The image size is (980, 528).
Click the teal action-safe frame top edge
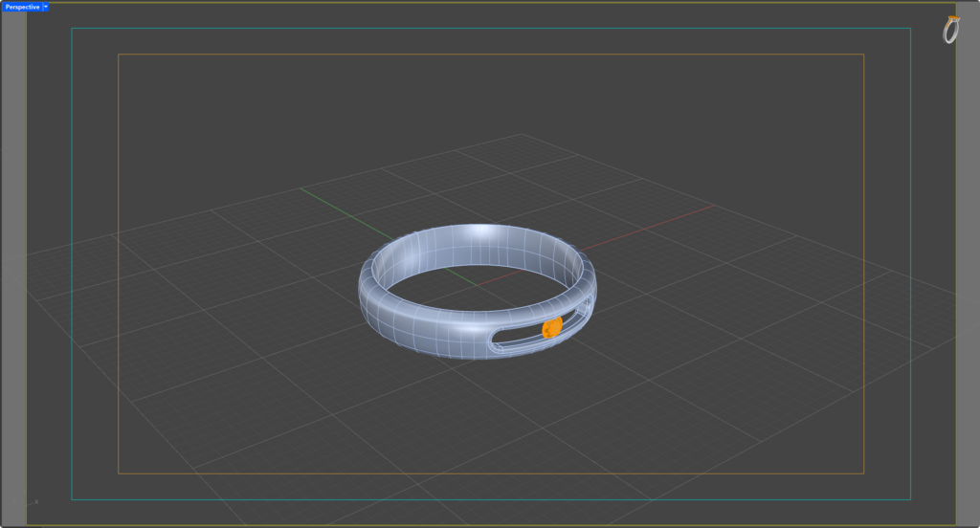coord(491,28)
